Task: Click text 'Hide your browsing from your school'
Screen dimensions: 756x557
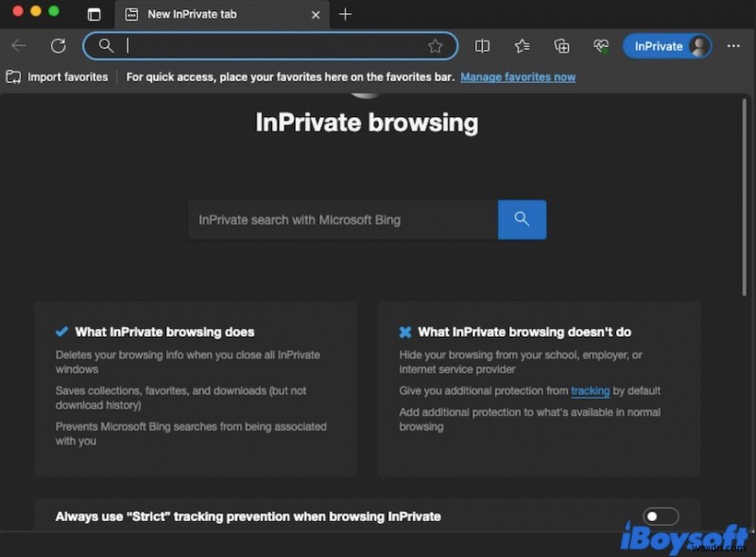Action: pyautogui.click(x=489, y=355)
